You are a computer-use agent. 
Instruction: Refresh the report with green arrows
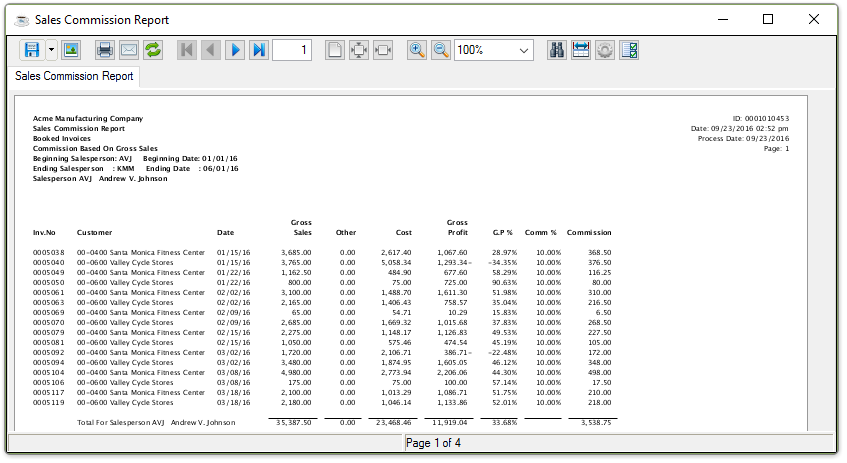point(153,50)
